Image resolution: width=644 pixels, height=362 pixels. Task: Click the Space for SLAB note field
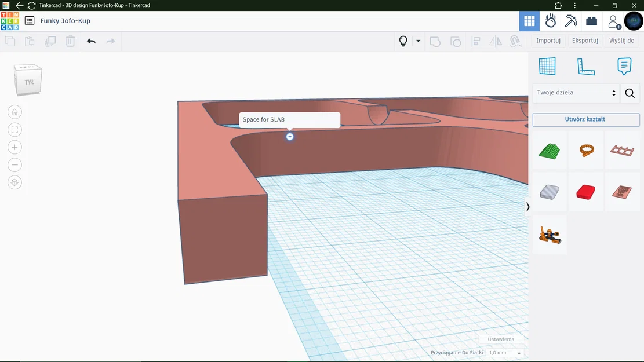click(x=290, y=120)
